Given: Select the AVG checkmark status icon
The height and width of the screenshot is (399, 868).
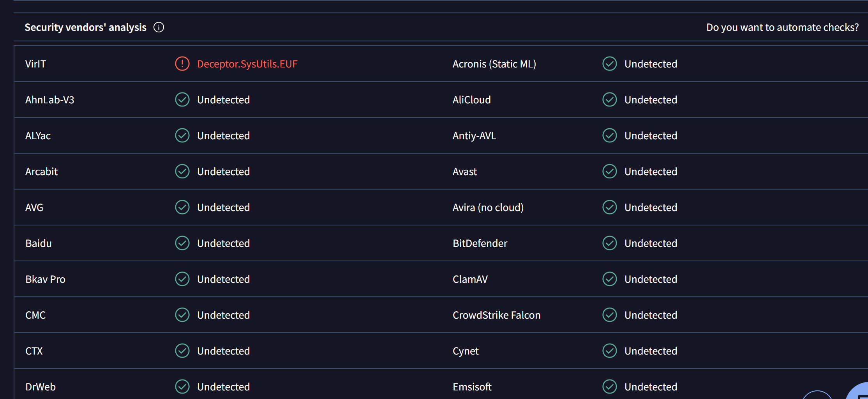Looking at the screenshot, I should pyautogui.click(x=182, y=207).
